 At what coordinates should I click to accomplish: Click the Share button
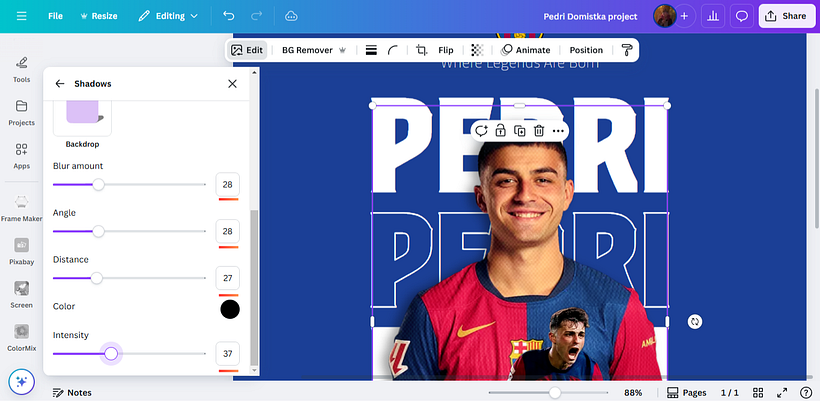click(x=787, y=16)
